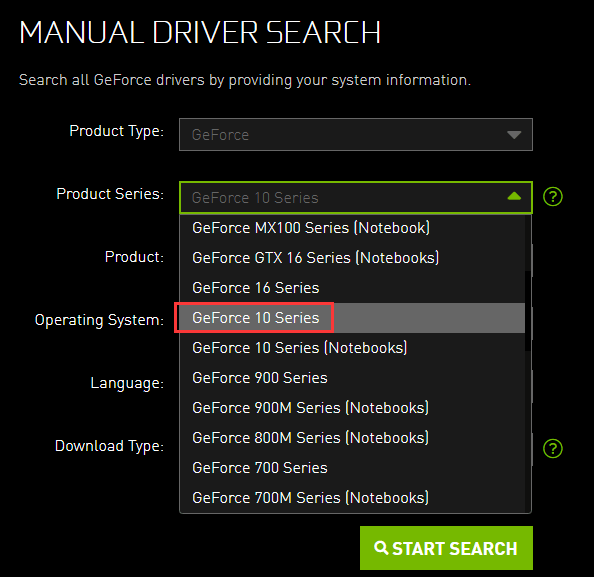Select GeForce 10 Series (Notebooks)
This screenshot has width=594, height=577.
(x=352, y=348)
